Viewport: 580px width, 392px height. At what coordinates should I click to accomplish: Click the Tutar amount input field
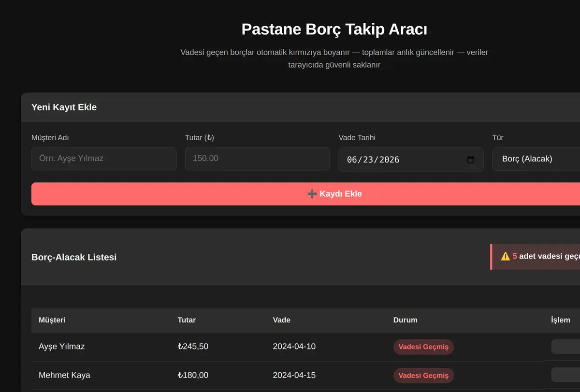click(x=258, y=159)
